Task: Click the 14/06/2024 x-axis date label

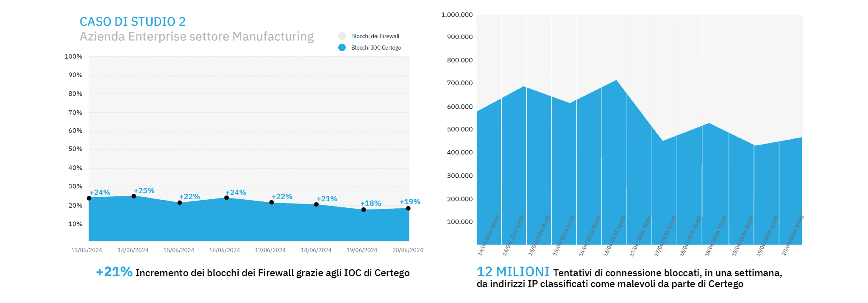Action: [133, 250]
